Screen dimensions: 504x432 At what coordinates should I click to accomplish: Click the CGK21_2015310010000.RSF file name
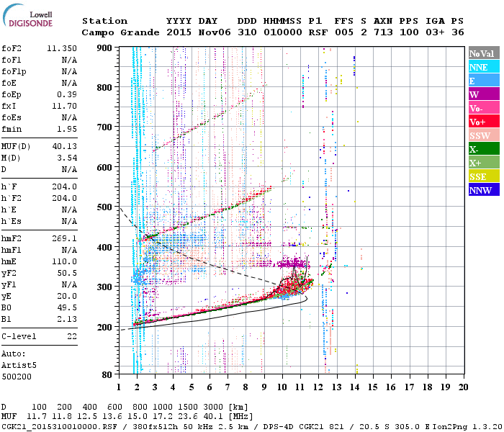click(x=59, y=427)
